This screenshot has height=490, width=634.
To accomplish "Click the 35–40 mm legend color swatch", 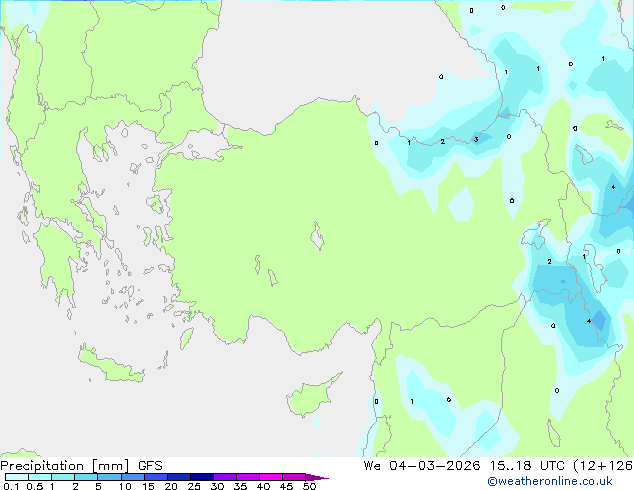I will [248, 477].
